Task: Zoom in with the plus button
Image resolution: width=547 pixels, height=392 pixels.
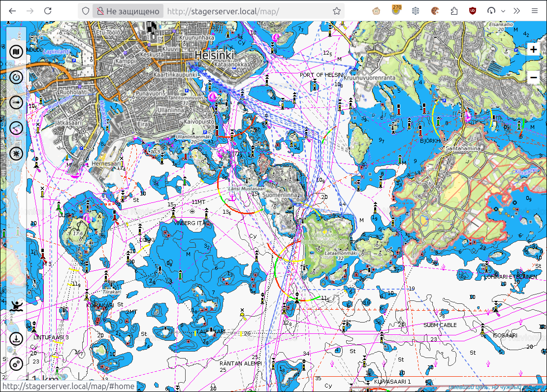Action: [x=533, y=49]
